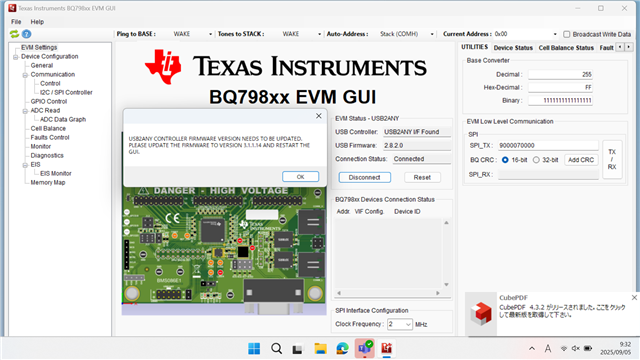Switch to Device Status tab
The image size is (640, 360).
tap(513, 48)
